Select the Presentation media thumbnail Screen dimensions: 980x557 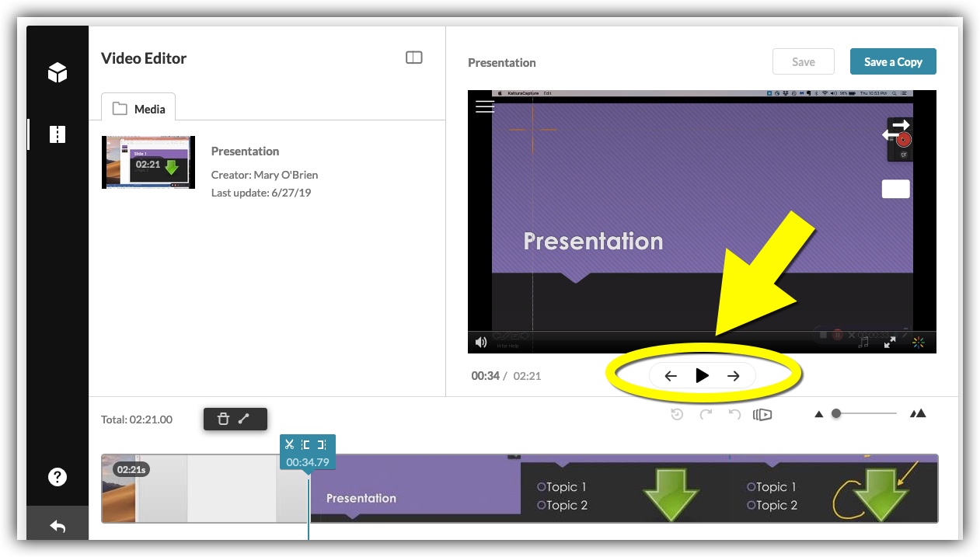[148, 162]
